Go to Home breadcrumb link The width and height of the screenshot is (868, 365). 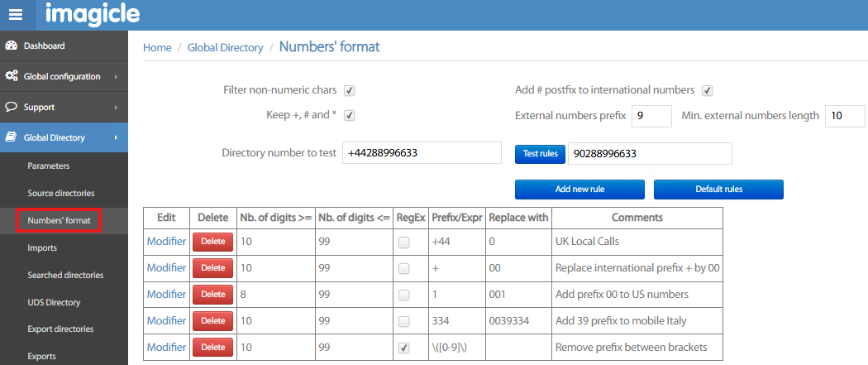point(157,48)
